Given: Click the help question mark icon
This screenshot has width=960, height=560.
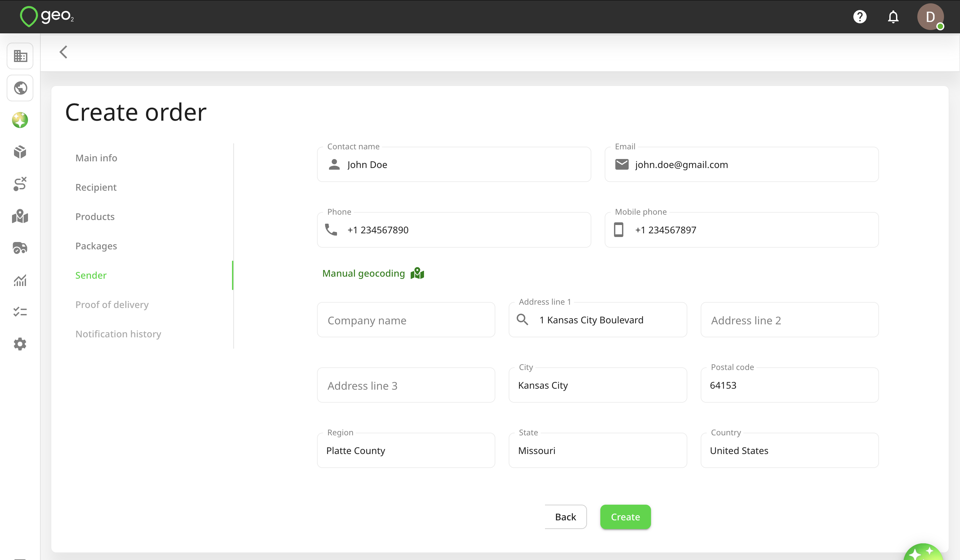Looking at the screenshot, I should click(859, 17).
